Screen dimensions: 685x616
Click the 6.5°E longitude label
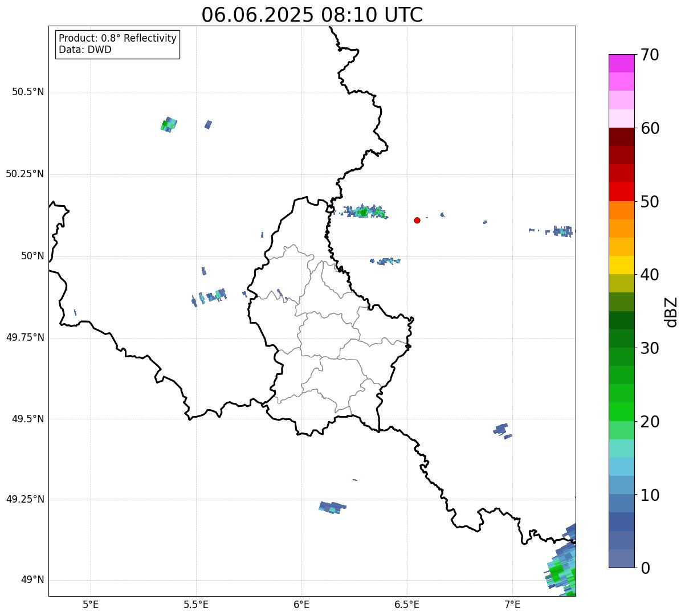click(407, 604)
